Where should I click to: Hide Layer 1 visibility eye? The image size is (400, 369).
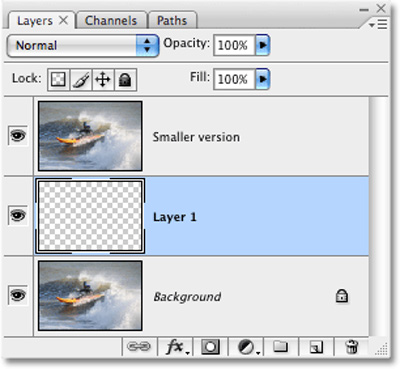pyautogui.click(x=18, y=215)
